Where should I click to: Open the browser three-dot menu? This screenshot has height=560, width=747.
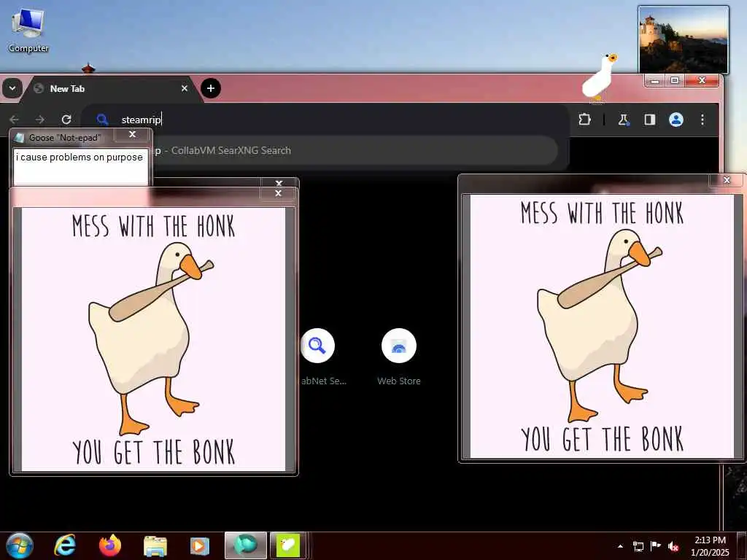[703, 120]
